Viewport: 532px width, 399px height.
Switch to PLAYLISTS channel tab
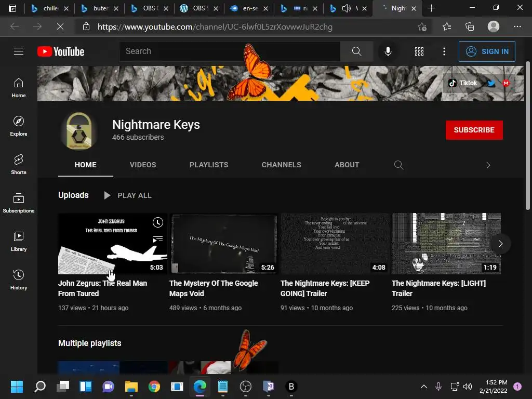209,165
